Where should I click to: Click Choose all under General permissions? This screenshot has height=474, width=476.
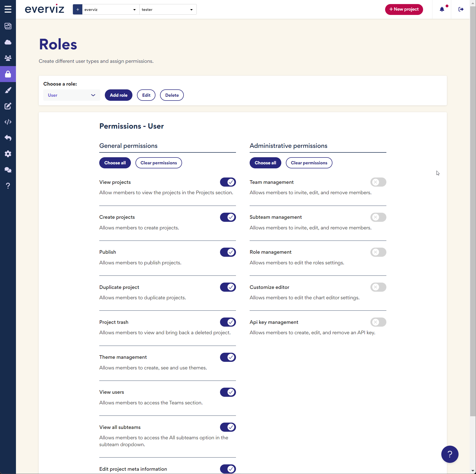click(x=115, y=163)
